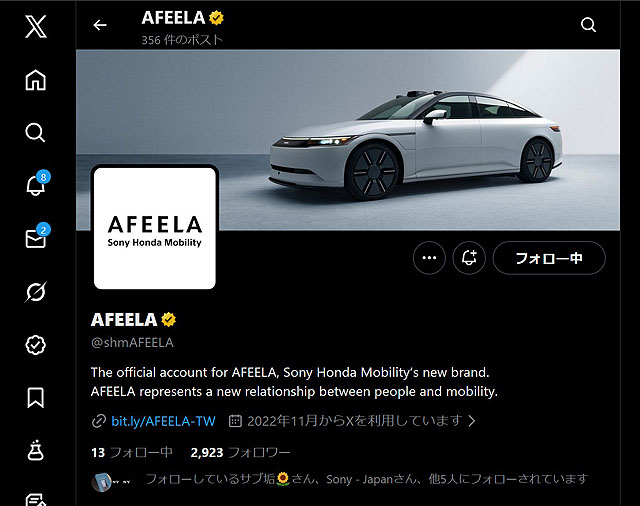Toggle post notifications bell for AFEELA
Screen dimensions: 640x506
469,257
